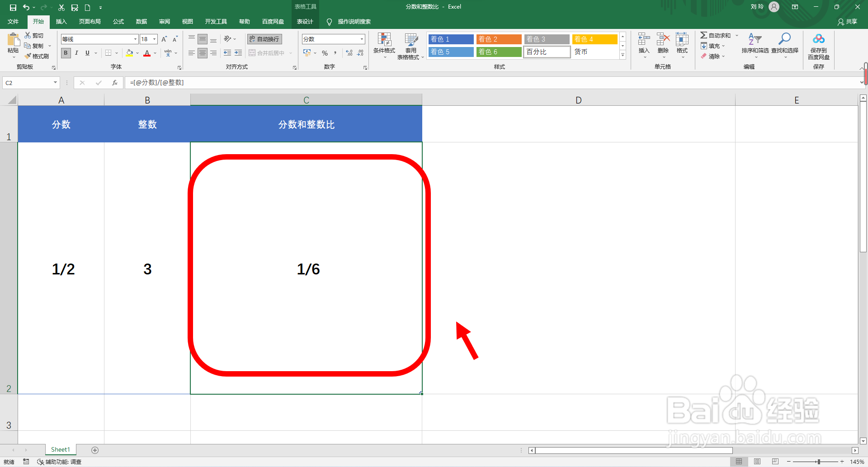Expand the Name Box dropdown for C2

55,83
